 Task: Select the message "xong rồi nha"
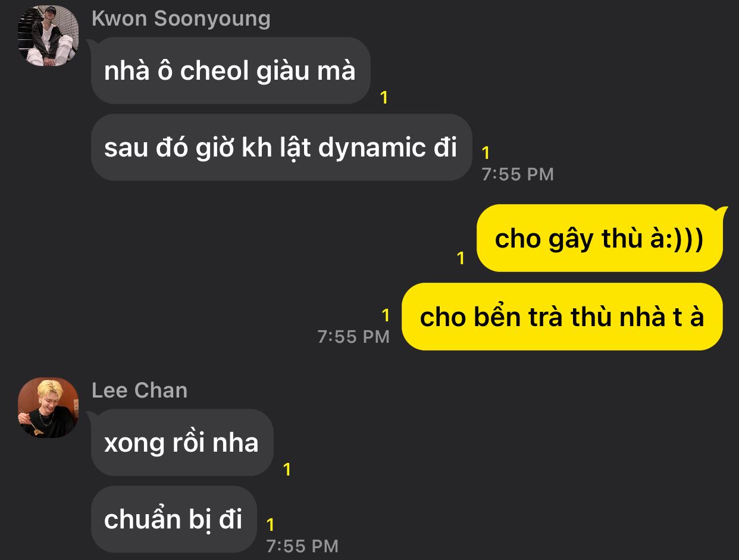pos(182,442)
